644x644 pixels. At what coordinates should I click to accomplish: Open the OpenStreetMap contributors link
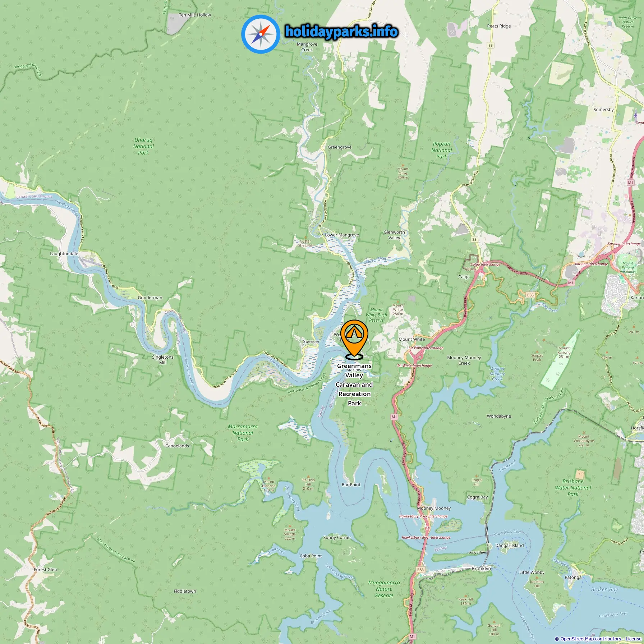pos(590,639)
